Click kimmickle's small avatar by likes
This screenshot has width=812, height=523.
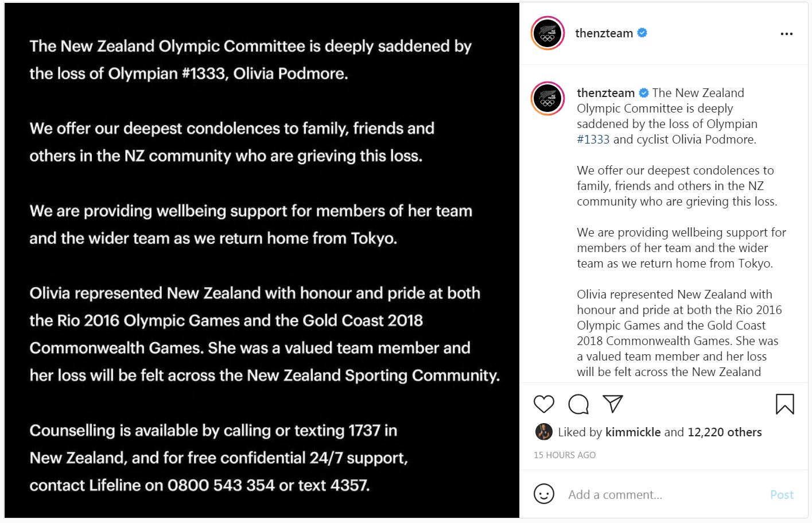tap(543, 432)
